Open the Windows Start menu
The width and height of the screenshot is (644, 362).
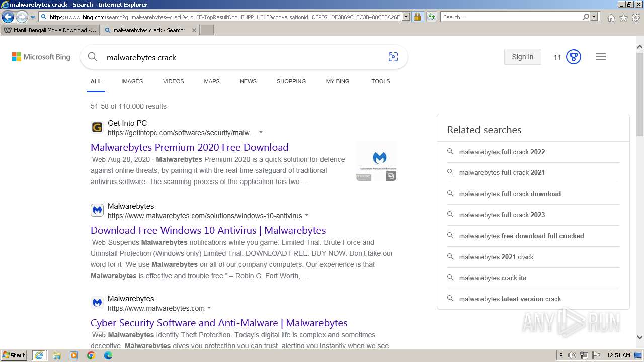tap(14, 355)
